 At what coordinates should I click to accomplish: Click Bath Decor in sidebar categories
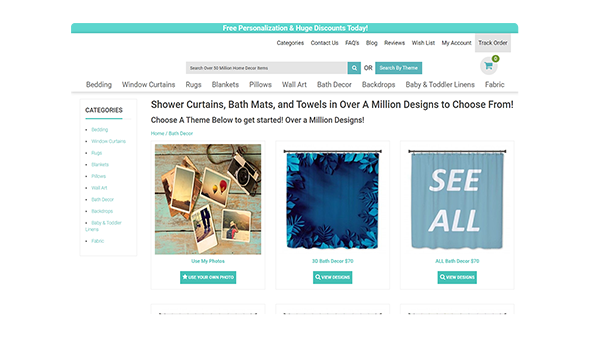tap(102, 200)
